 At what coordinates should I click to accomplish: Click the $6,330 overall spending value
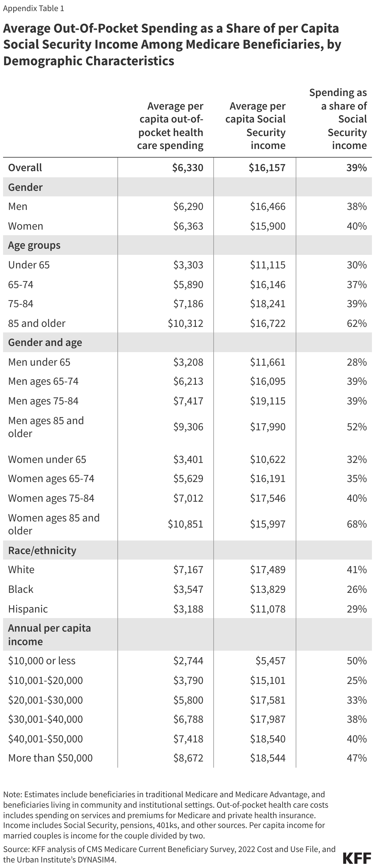187,167
